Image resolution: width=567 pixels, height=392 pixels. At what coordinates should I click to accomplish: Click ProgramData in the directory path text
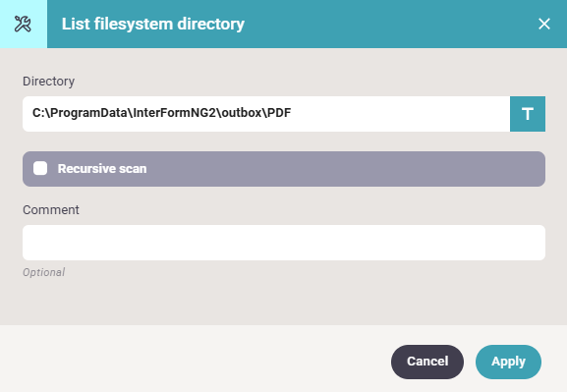point(89,113)
